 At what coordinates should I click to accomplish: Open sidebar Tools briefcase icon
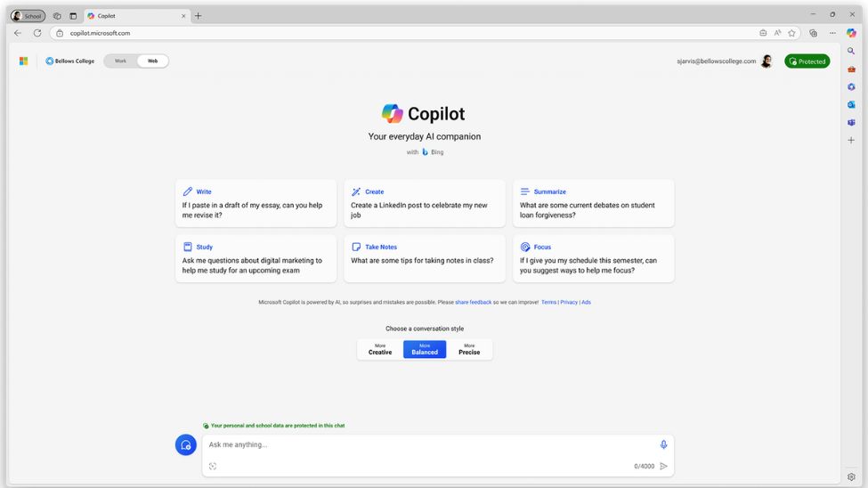pos(851,69)
